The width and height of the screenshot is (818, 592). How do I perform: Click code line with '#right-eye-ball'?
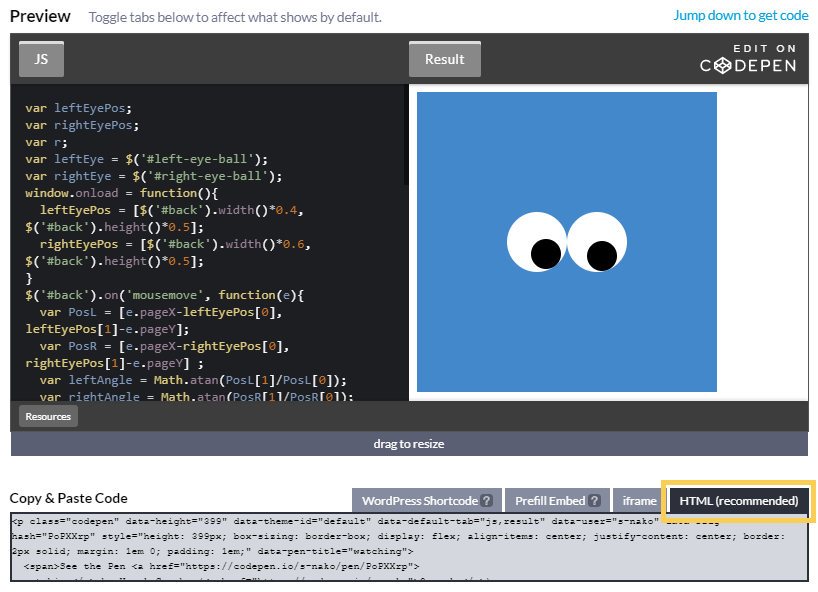(x=153, y=176)
